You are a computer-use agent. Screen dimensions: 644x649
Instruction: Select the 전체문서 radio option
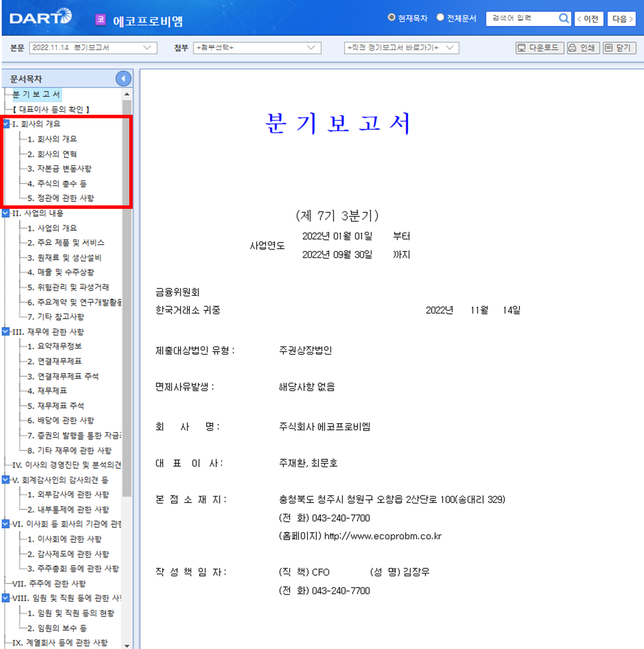(440, 17)
